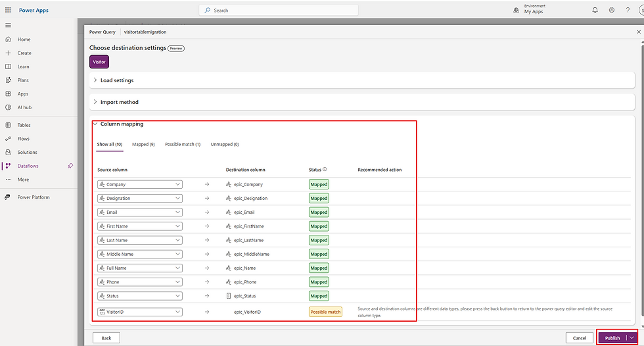Open the help question mark icon
Screen dimensions: 644x346
628,11
